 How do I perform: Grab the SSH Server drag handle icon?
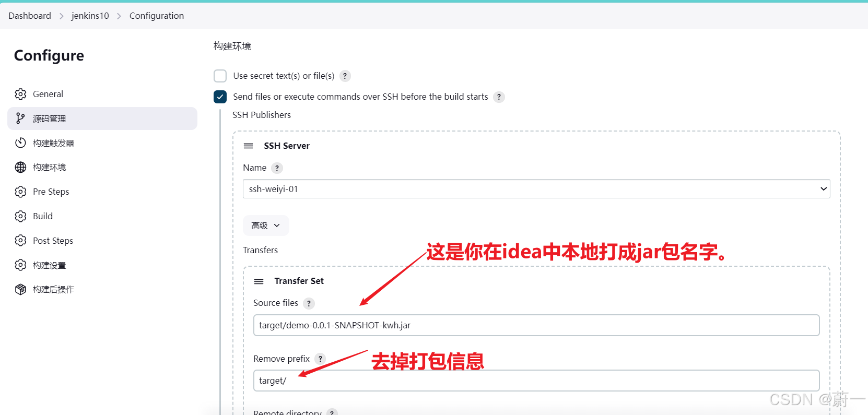point(248,146)
